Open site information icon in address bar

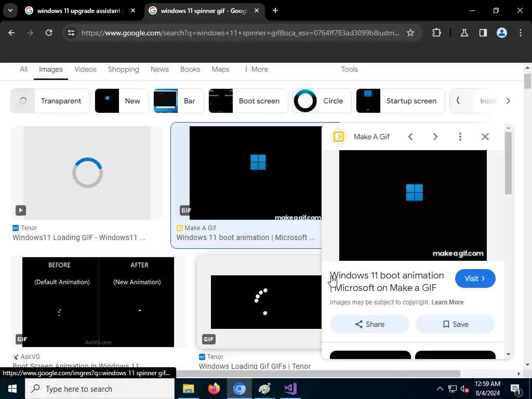coord(71,33)
